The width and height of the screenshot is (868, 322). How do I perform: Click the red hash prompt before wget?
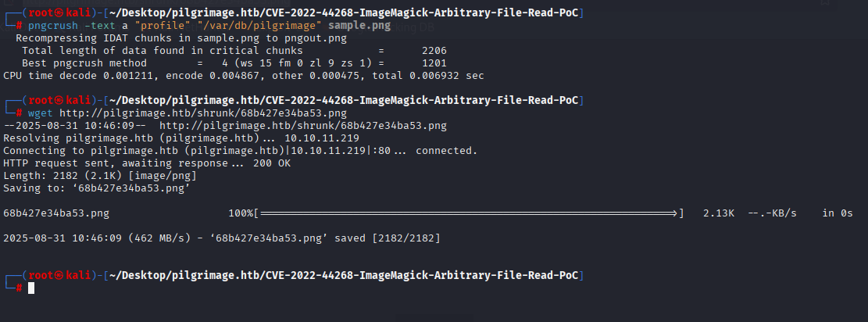20,113
